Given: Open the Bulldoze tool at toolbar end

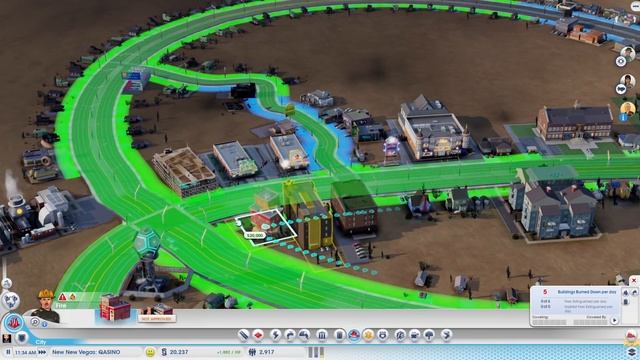Looking at the screenshot, I should 447,335.
